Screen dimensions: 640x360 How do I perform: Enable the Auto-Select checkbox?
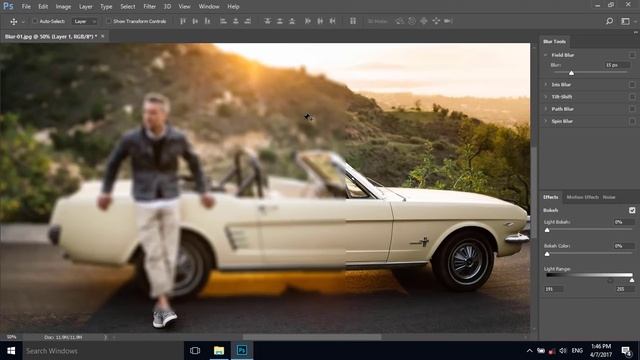click(35, 21)
